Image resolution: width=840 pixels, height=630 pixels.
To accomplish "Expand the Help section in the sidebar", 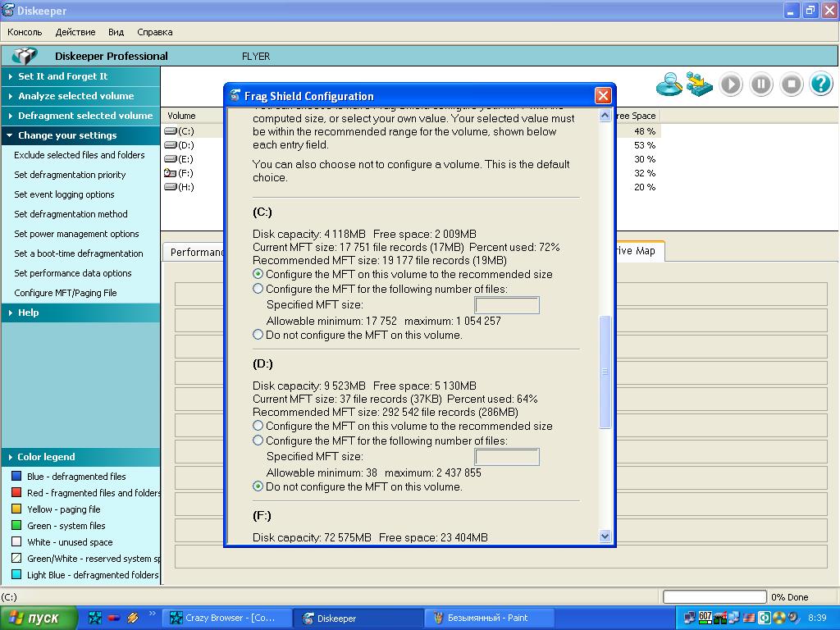I will [x=80, y=313].
